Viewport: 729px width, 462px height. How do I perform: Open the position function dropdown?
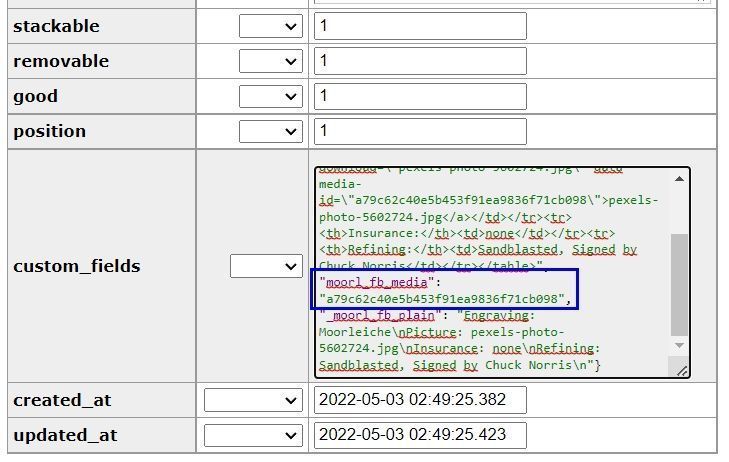coord(270,131)
